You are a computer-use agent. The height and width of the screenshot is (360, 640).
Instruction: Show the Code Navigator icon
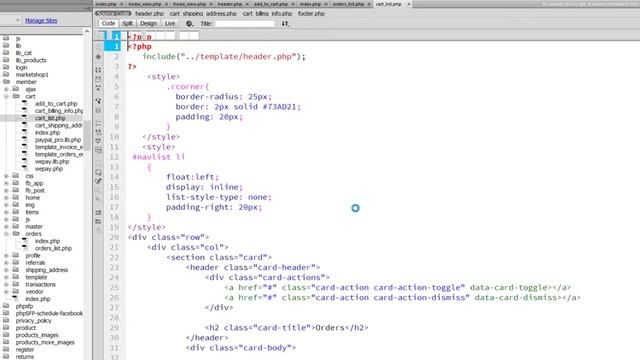tap(98, 57)
